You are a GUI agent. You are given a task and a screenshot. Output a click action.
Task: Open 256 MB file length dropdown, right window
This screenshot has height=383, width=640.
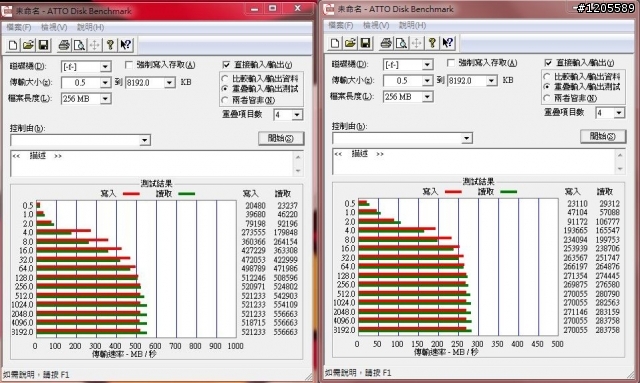[427, 96]
